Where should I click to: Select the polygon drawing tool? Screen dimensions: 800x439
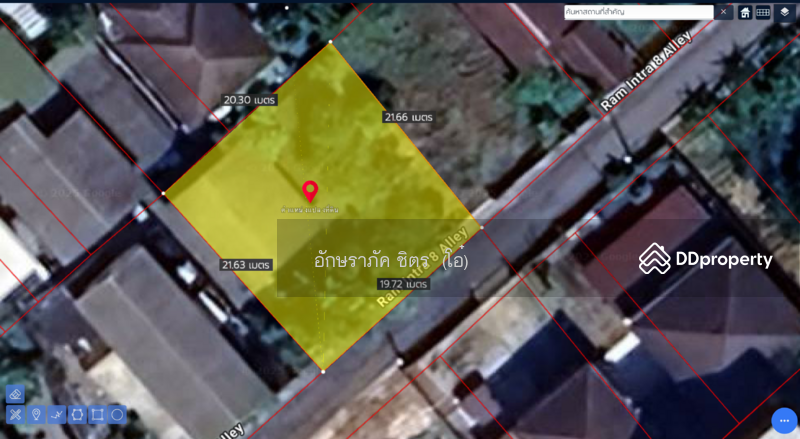77,414
